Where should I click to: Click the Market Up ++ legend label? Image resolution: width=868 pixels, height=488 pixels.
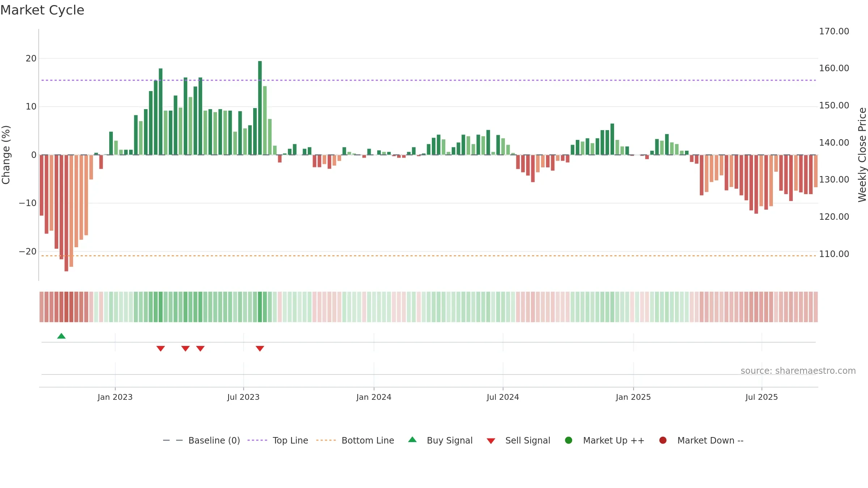point(614,441)
